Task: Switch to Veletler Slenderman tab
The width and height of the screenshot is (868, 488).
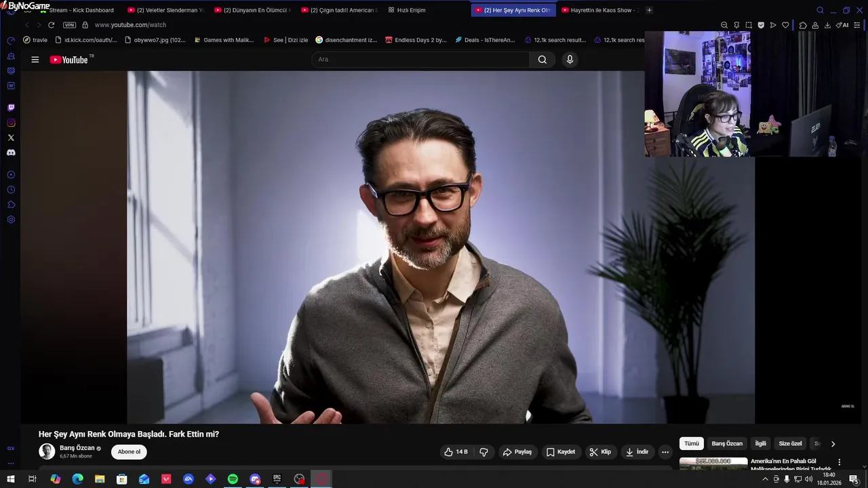Action: tap(165, 10)
